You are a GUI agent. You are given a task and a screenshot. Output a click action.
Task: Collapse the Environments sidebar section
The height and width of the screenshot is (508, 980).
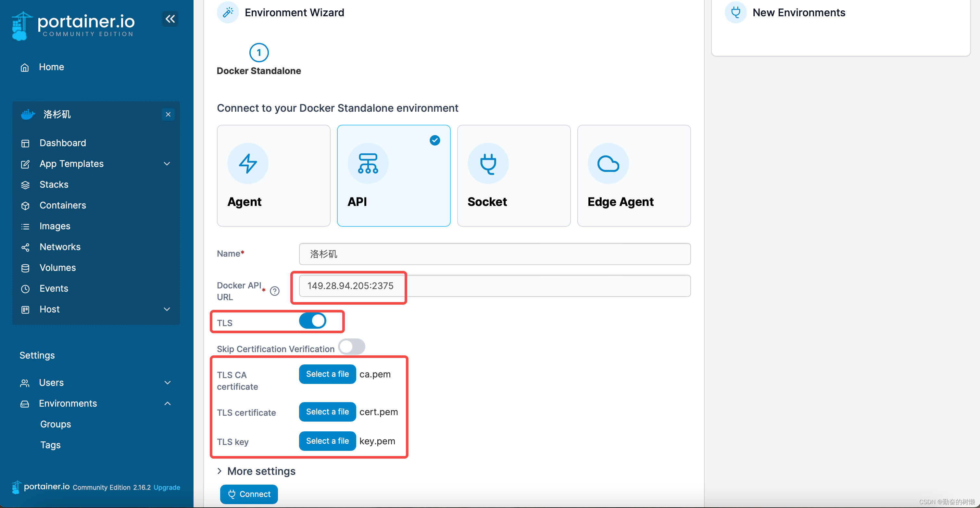pos(167,404)
